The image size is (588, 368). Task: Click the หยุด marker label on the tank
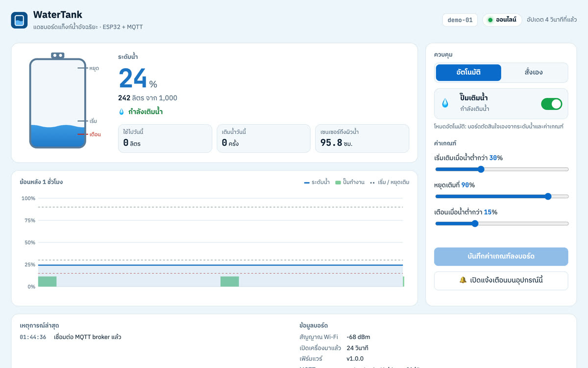94,68
